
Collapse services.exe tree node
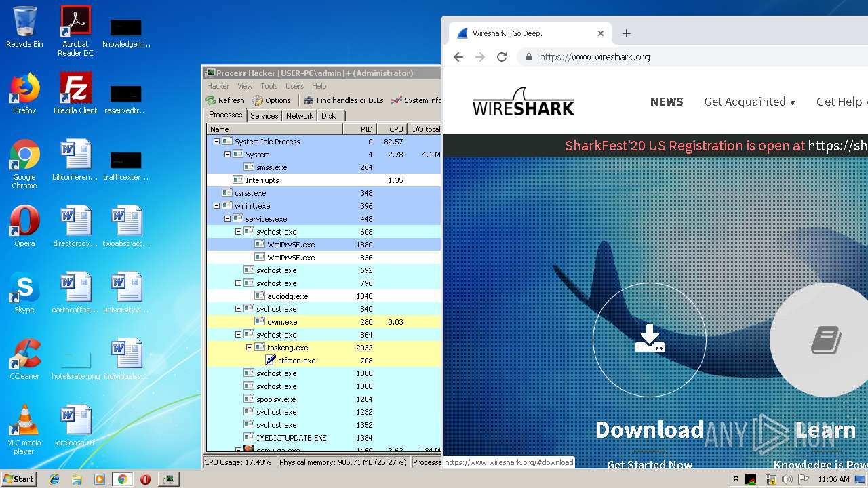[x=227, y=219]
